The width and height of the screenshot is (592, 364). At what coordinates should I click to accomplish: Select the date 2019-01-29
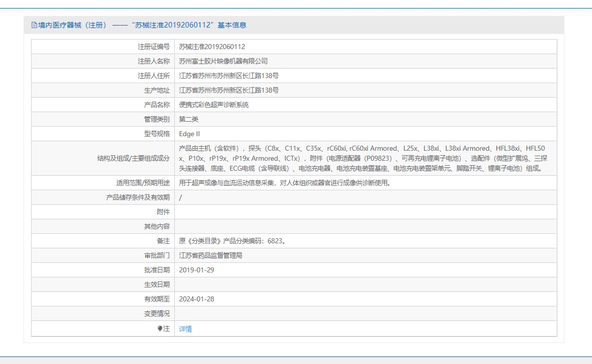197,270
